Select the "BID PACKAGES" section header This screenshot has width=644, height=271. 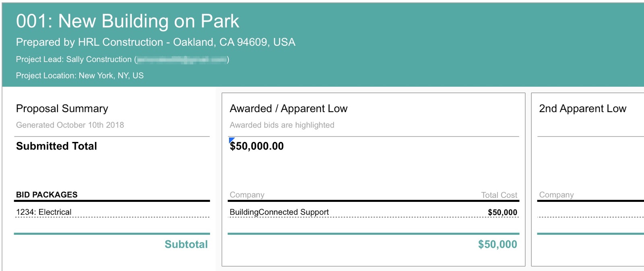coord(47,195)
